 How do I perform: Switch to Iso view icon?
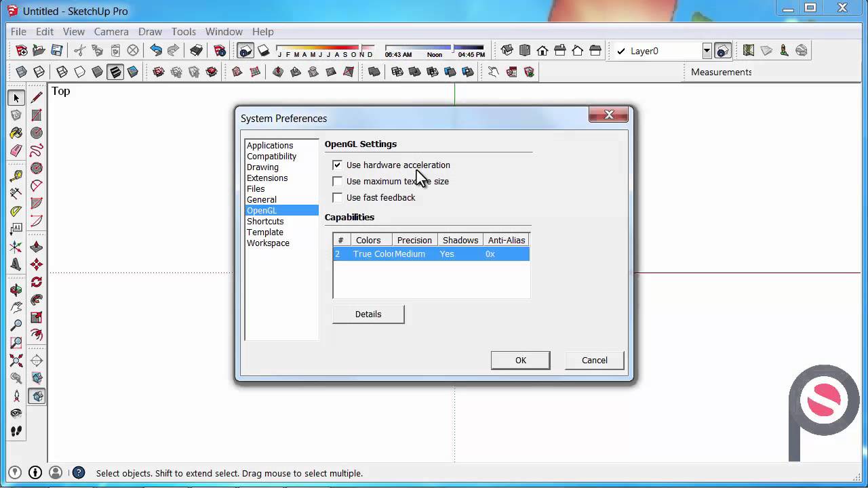coord(507,51)
